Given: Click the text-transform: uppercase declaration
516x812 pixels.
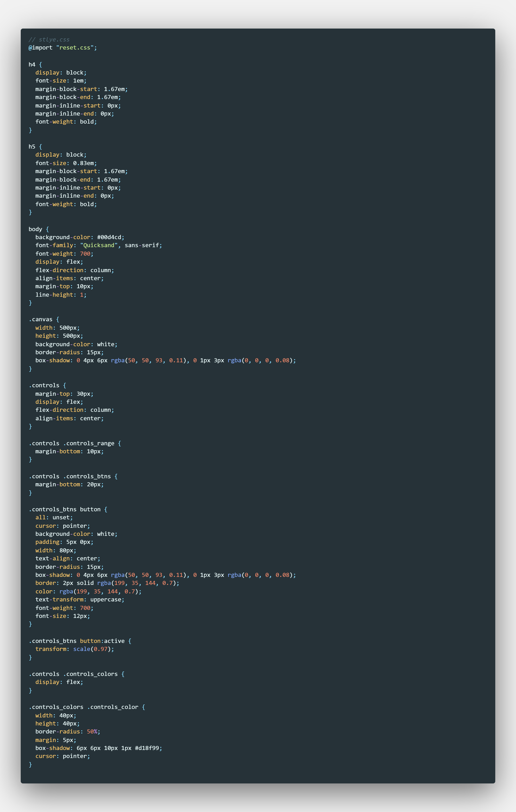Looking at the screenshot, I should [x=80, y=600].
